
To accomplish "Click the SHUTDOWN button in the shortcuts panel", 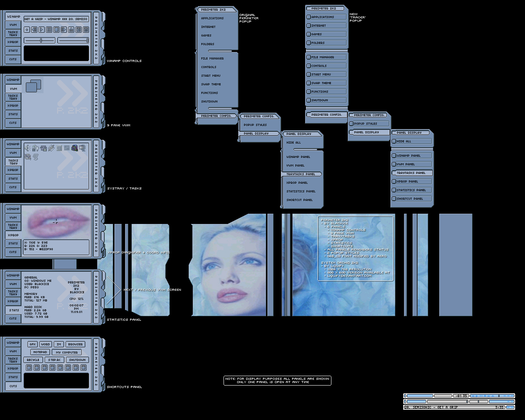I will (x=78, y=360).
